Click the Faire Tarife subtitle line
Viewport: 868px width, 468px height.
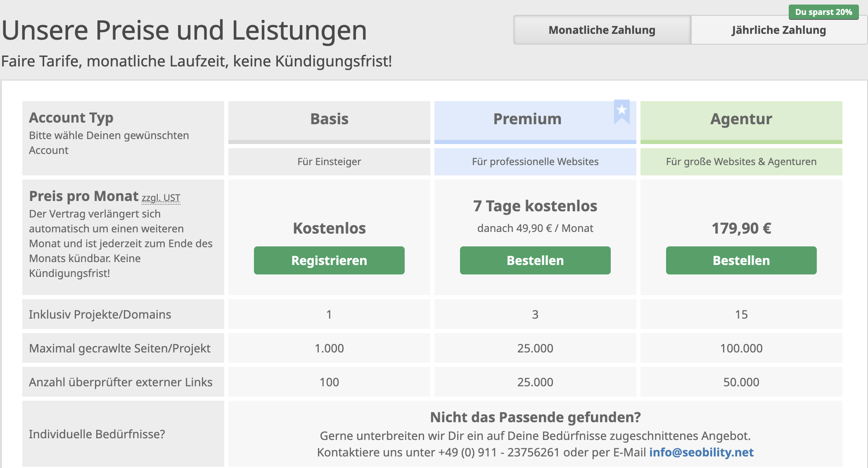pos(197,61)
